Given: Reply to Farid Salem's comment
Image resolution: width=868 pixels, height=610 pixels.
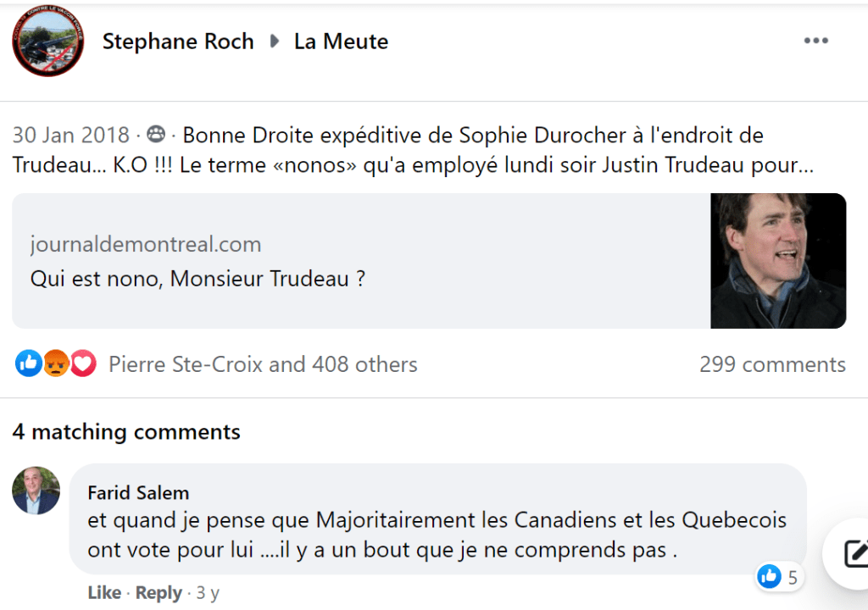Looking at the screenshot, I should click(159, 593).
